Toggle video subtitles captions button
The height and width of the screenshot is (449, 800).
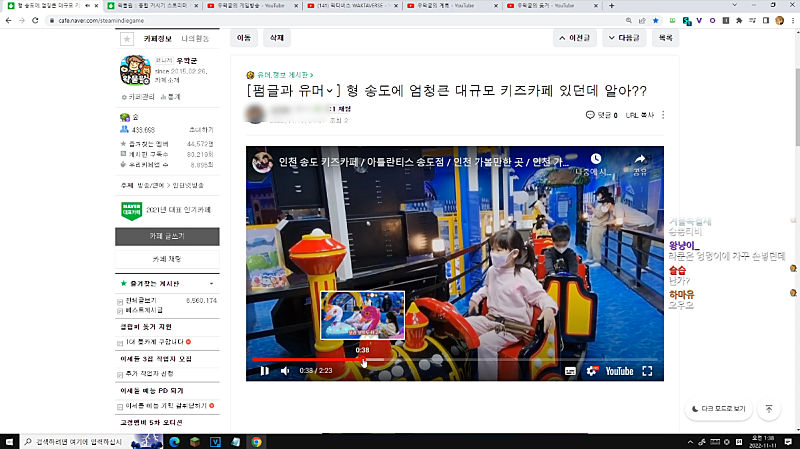coord(570,371)
